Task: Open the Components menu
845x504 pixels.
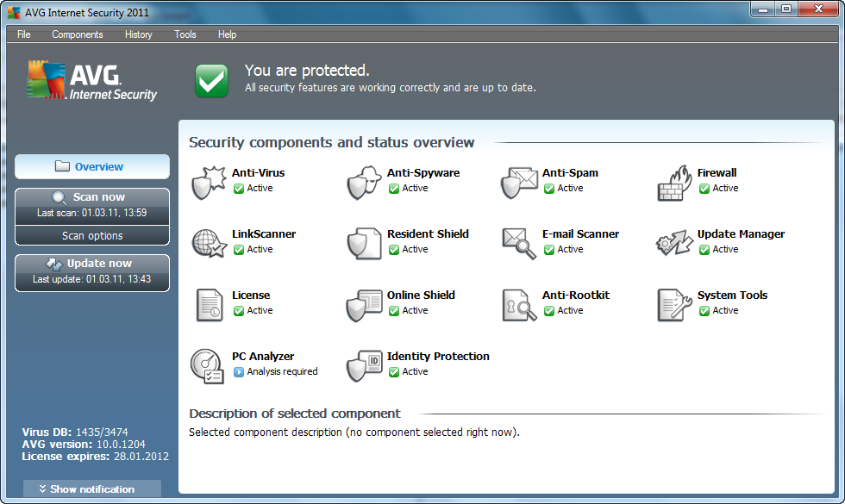Action: click(x=78, y=34)
